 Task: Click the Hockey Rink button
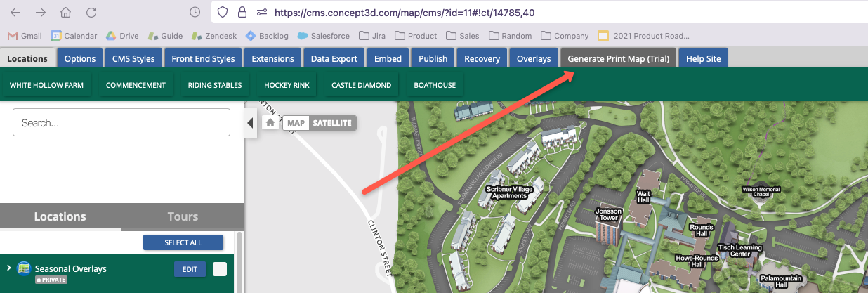pyautogui.click(x=287, y=85)
